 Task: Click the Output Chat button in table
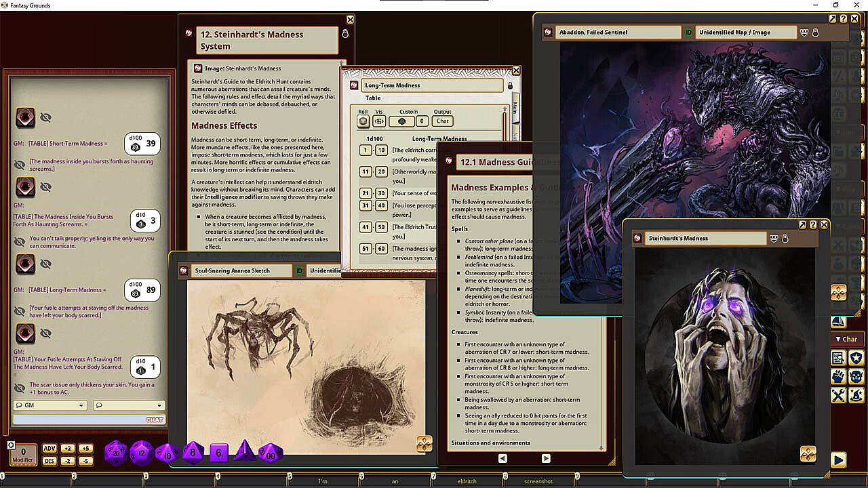(443, 121)
